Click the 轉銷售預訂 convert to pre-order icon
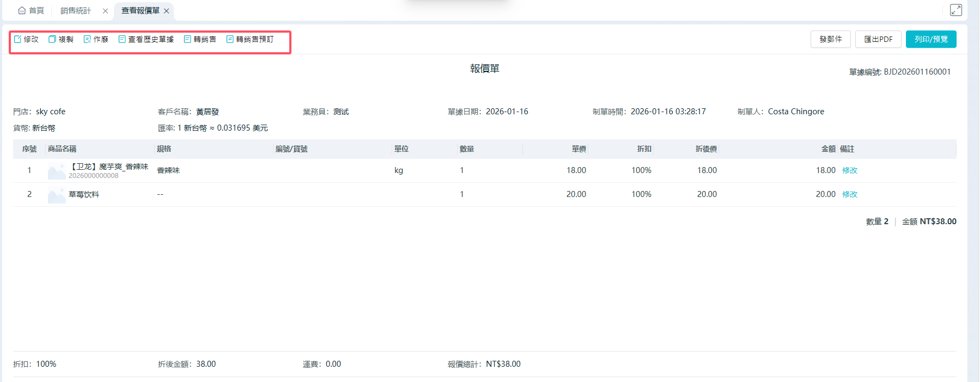Image resolution: width=980 pixels, height=382 pixels. [x=230, y=39]
